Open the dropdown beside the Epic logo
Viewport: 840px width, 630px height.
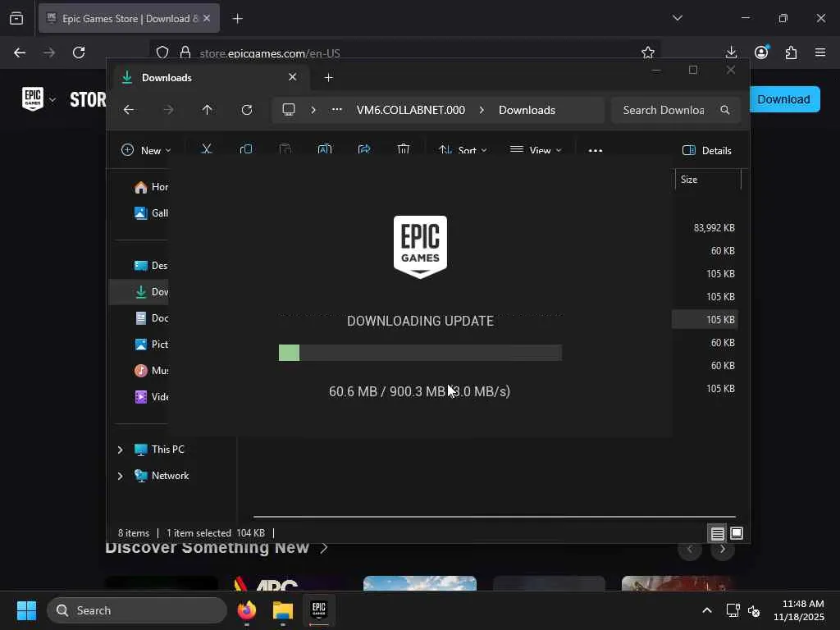pyautogui.click(x=52, y=99)
